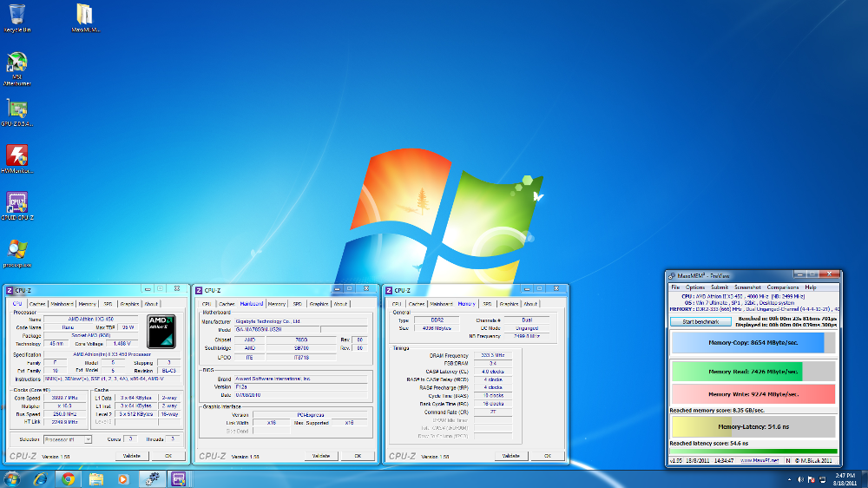Switch to CPU-Z taskbar icon

178,479
